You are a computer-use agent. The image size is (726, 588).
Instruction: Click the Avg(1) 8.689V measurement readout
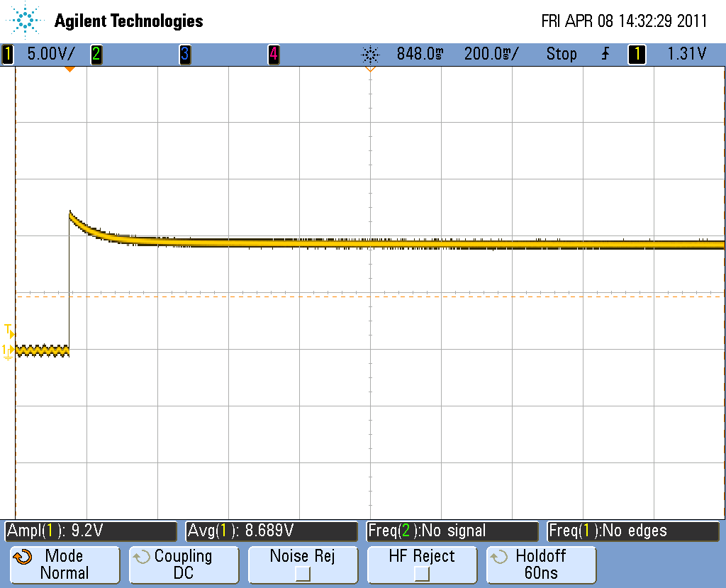[x=272, y=531]
